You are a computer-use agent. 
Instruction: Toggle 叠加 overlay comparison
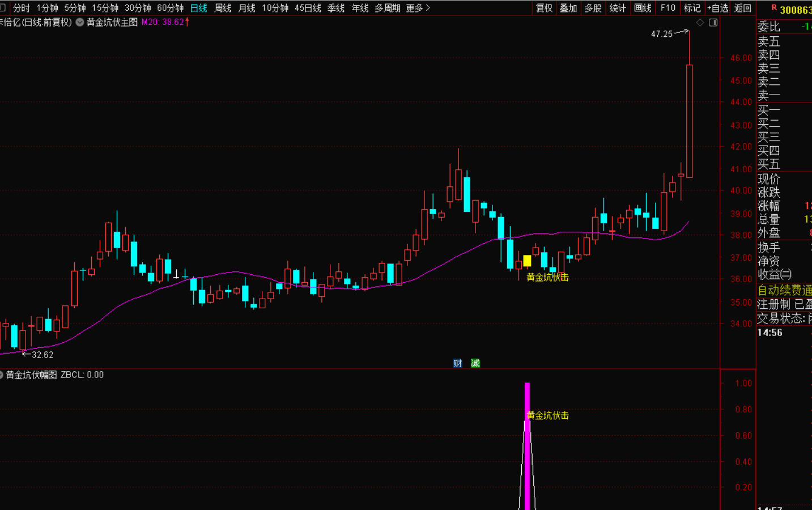point(568,8)
